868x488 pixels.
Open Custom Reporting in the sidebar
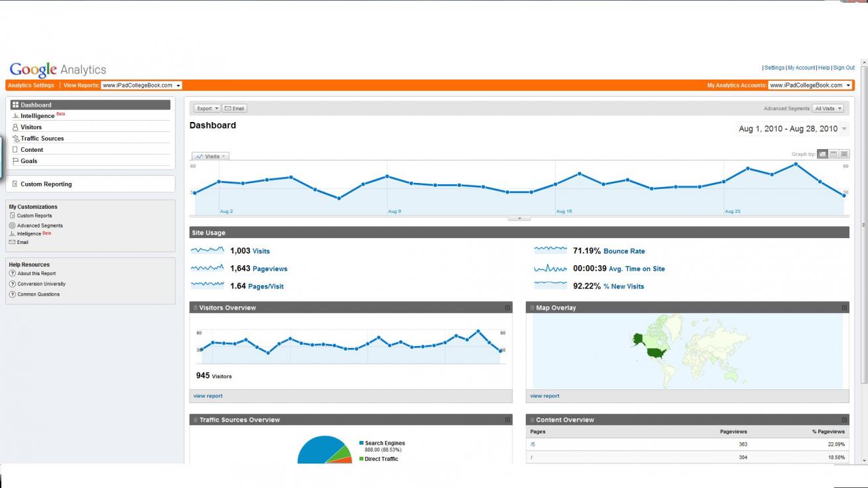[x=46, y=184]
